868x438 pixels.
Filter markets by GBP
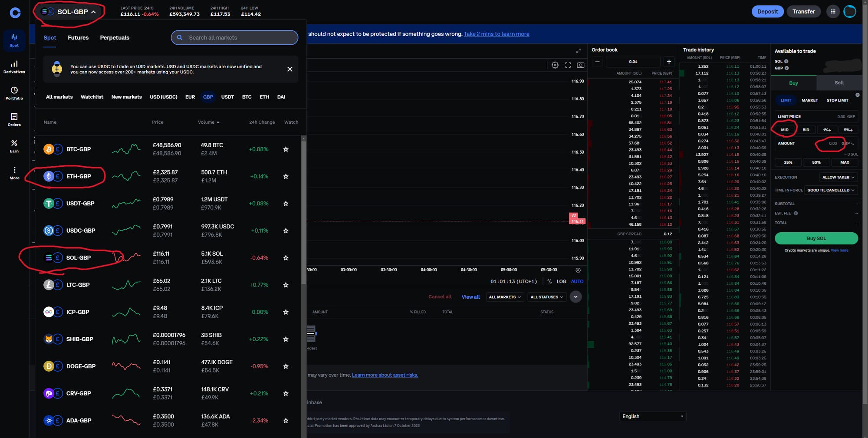[x=208, y=97]
